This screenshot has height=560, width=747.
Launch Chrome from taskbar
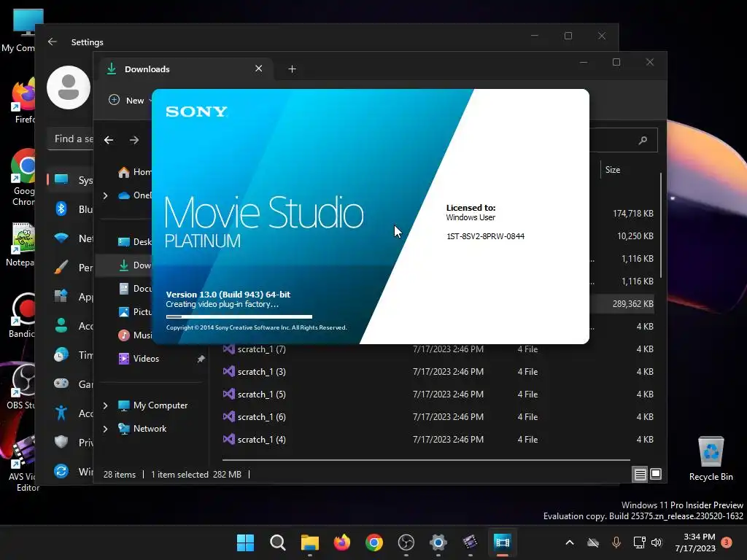[x=374, y=542]
